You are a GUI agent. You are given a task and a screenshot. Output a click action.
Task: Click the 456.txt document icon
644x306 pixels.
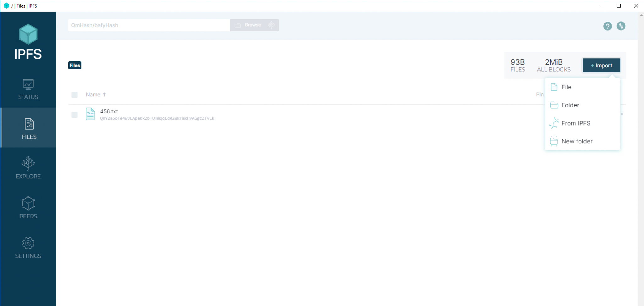90,114
